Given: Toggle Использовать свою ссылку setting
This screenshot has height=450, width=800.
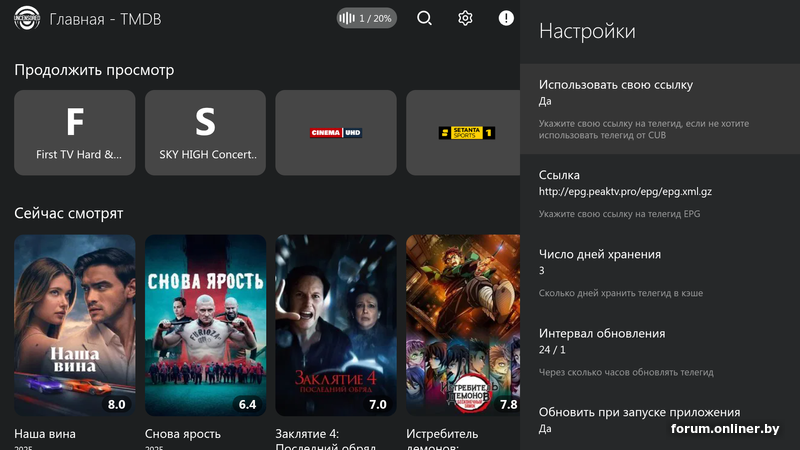Looking at the screenshot, I should point(660,109).
